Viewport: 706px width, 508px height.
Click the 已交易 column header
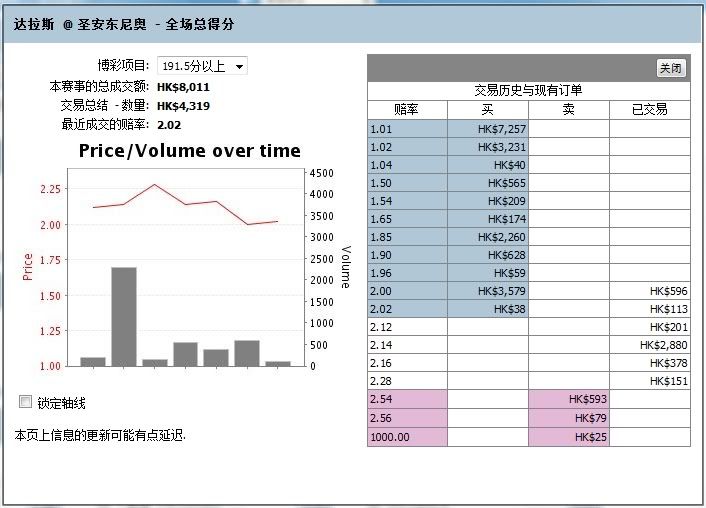650,110
